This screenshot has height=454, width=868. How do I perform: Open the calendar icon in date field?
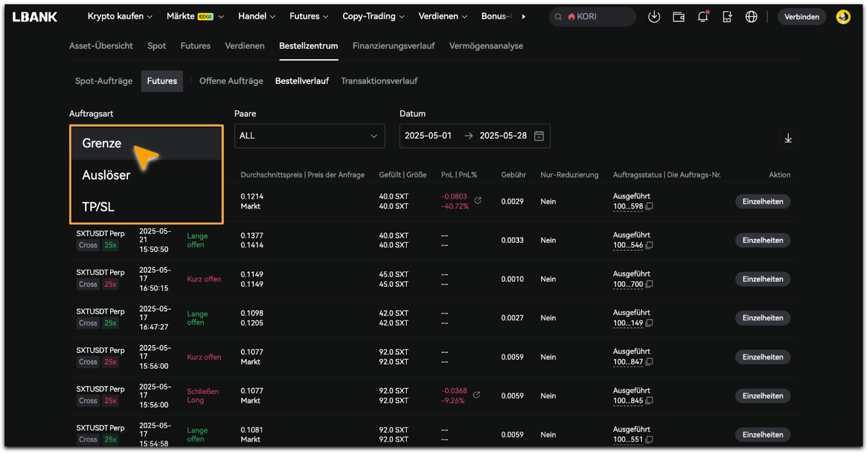[539, 136]
